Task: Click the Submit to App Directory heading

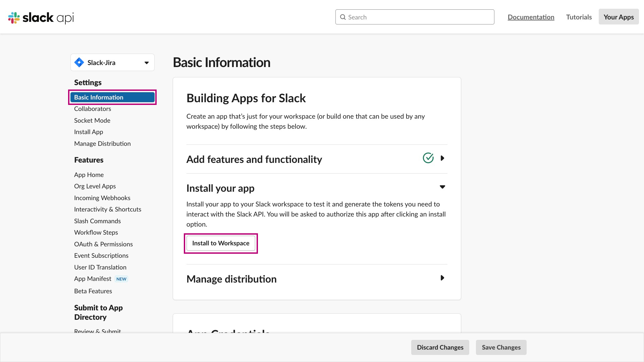Action: pyautogui.click(x=98, y=312)
